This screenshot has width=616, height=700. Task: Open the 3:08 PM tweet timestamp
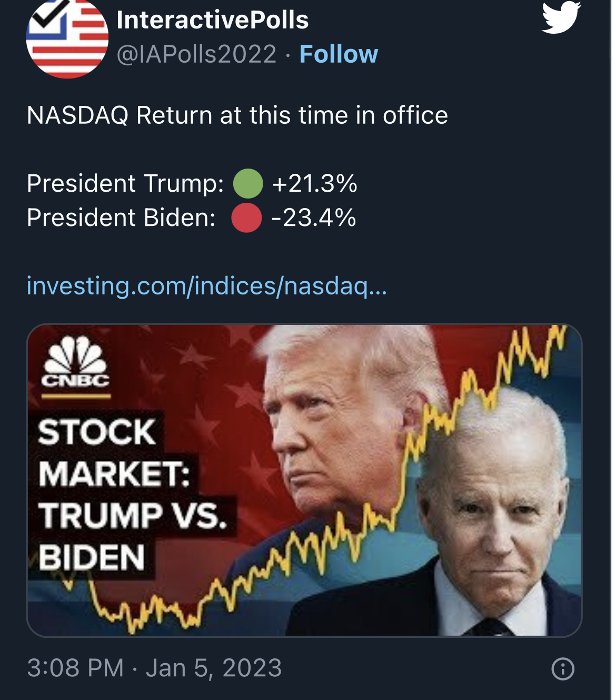pos(75,668)
